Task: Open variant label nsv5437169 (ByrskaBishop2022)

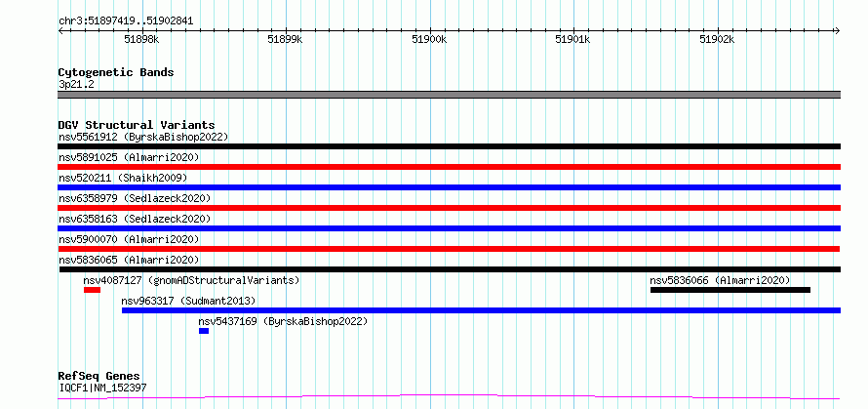Action: click(x=283, y=321)
